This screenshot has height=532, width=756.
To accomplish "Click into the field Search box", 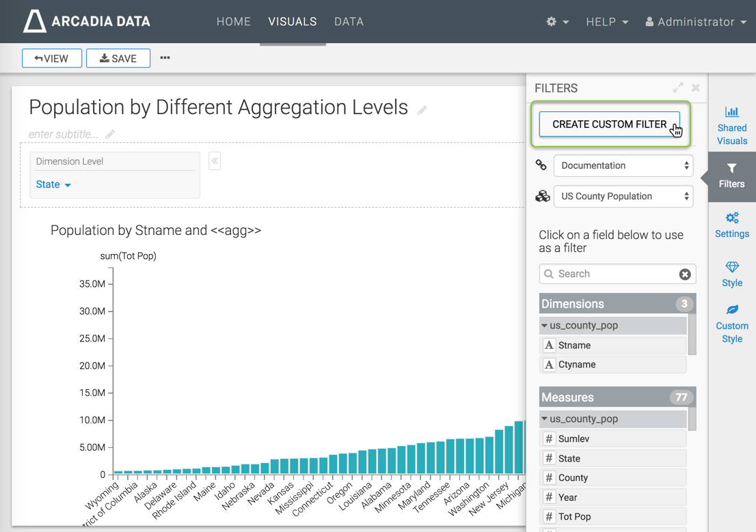I will click(x=612, y=274).
